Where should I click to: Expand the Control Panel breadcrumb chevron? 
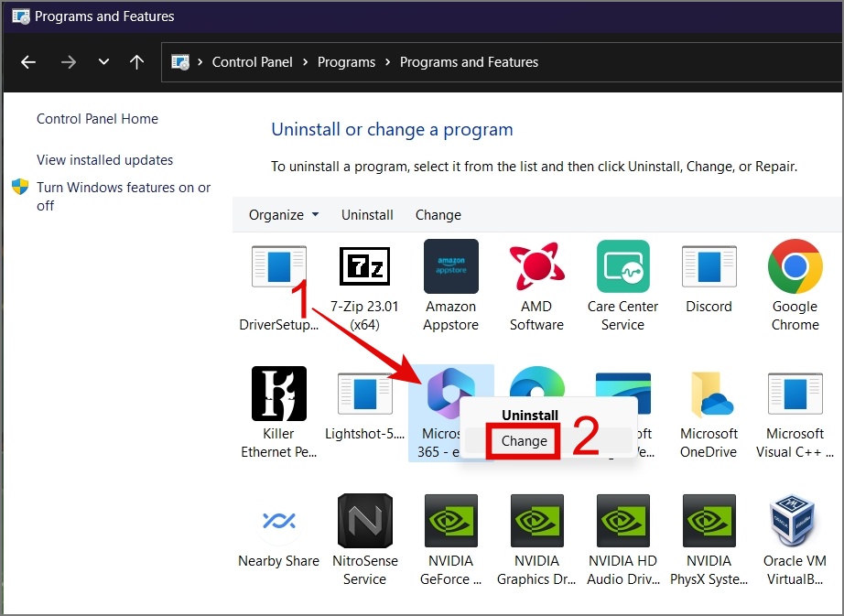(305, 62)
